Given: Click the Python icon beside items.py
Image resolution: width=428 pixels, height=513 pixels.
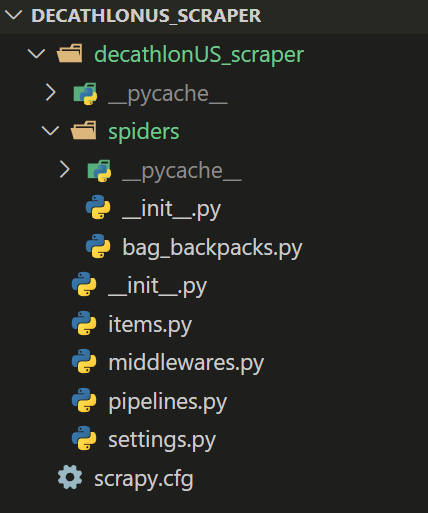Looking at the screenshot, I should (x=84, y=323).
